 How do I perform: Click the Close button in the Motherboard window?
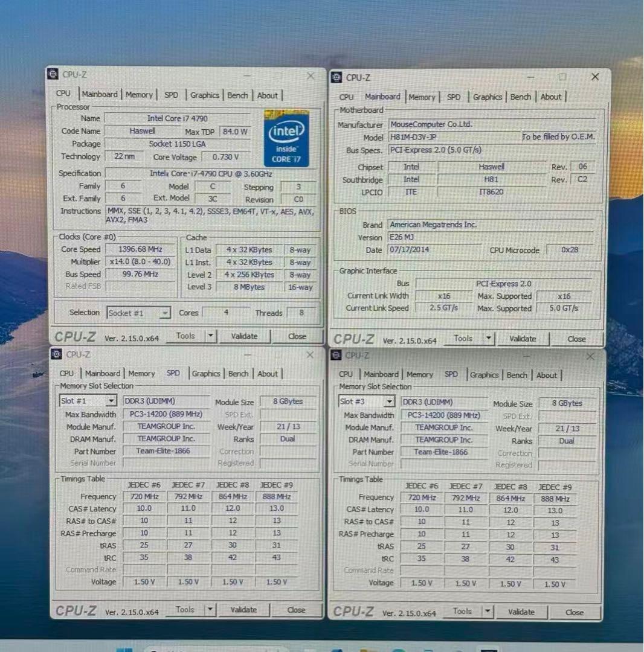point(576,339)
